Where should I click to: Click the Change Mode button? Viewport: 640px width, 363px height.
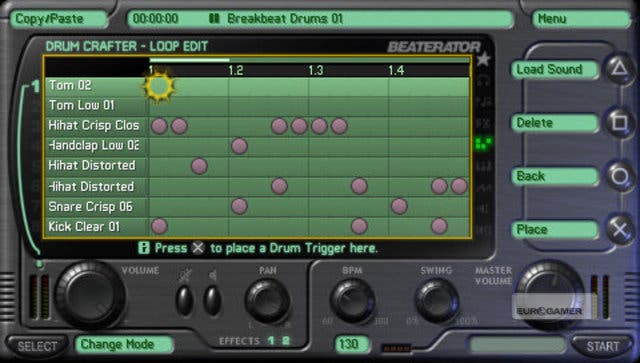124,344
